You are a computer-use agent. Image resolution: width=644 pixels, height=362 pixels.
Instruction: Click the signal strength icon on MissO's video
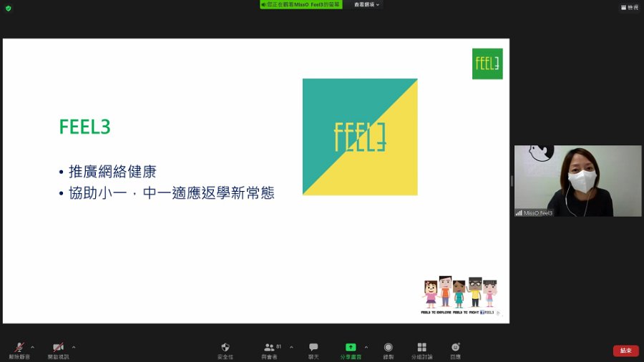click(x=519, y=213)
